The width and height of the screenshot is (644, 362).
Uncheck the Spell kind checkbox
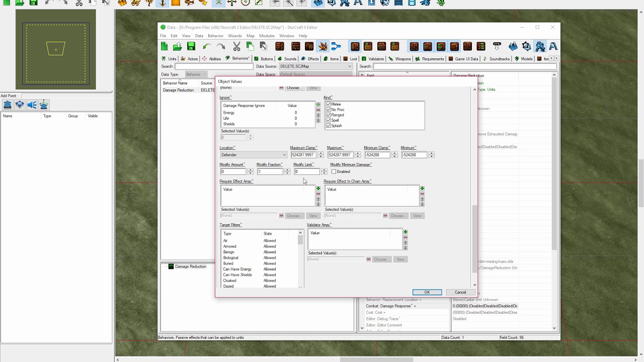pos(329,120)
